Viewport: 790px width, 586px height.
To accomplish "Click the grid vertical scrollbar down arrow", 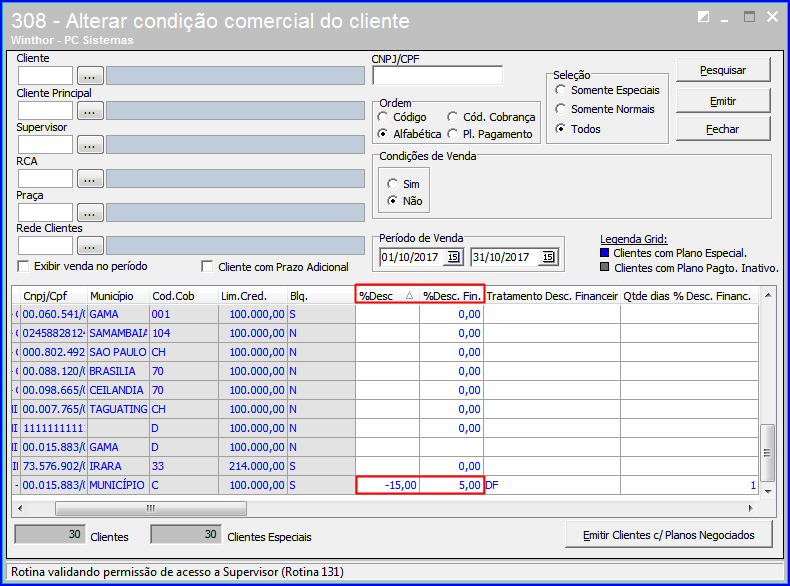I will pyautogui.click(x=768, y=491).
